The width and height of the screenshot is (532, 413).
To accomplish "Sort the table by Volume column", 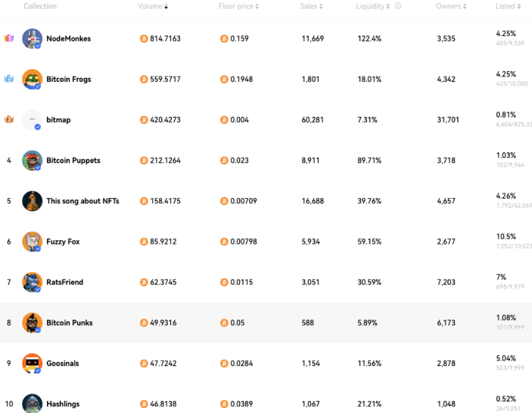I will click(x=153, y=6).
